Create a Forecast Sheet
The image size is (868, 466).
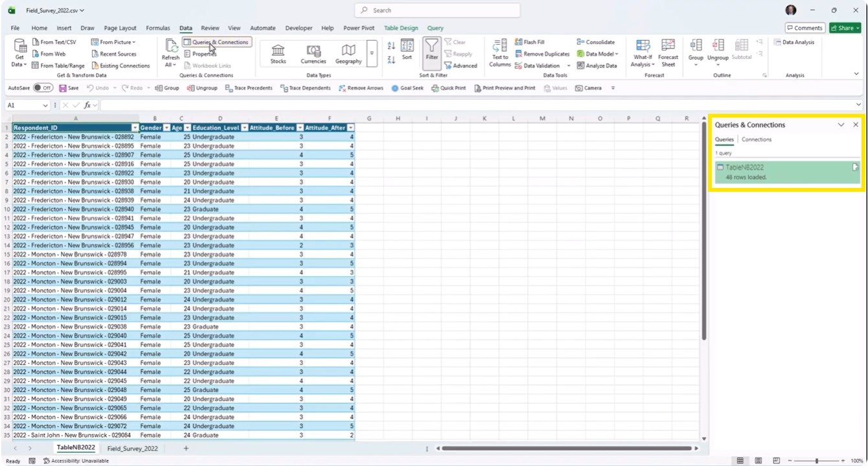tap(668, 53)
